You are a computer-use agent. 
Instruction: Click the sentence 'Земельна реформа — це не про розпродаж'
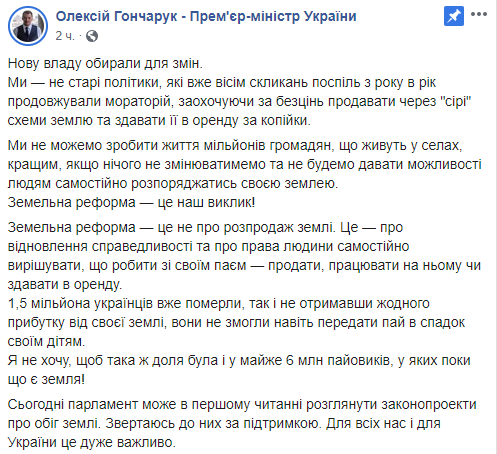tap(171, 227)
